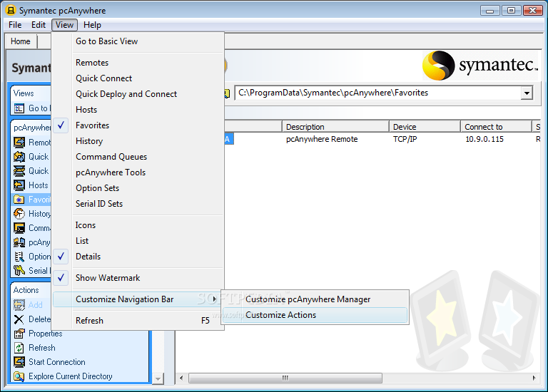Click the Properties action link
The height and width of the screenshot is (392, 548).
point(46,334)
